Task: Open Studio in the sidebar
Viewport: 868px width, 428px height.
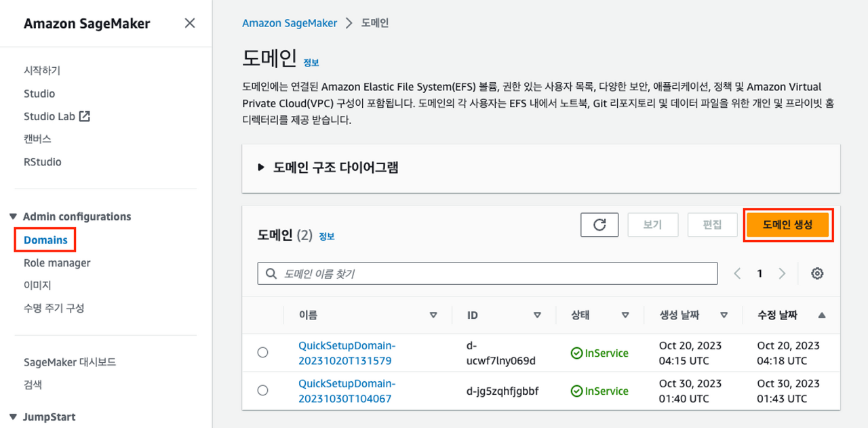Action: coord(39,94)
